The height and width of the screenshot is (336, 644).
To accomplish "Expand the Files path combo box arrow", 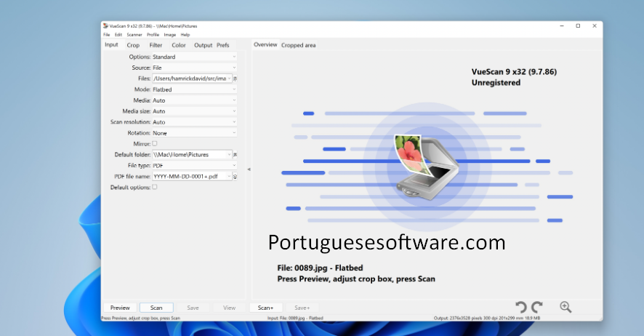I will 229,79.
